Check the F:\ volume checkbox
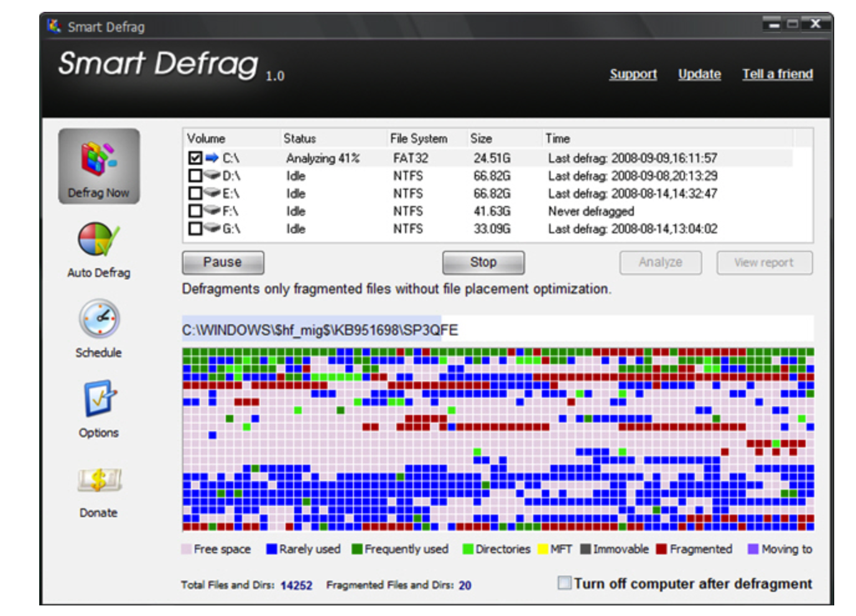This screenshot has height=616, width=856. [x=195, y=211]
